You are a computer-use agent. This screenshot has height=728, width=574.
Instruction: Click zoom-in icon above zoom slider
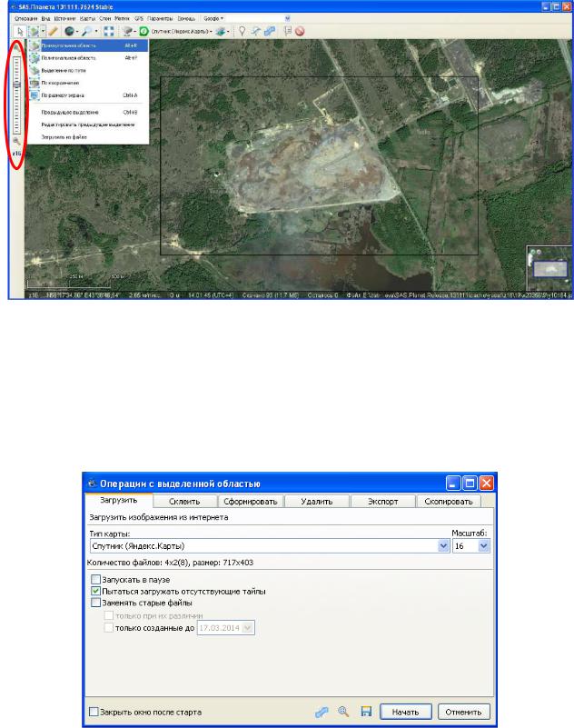16,48
